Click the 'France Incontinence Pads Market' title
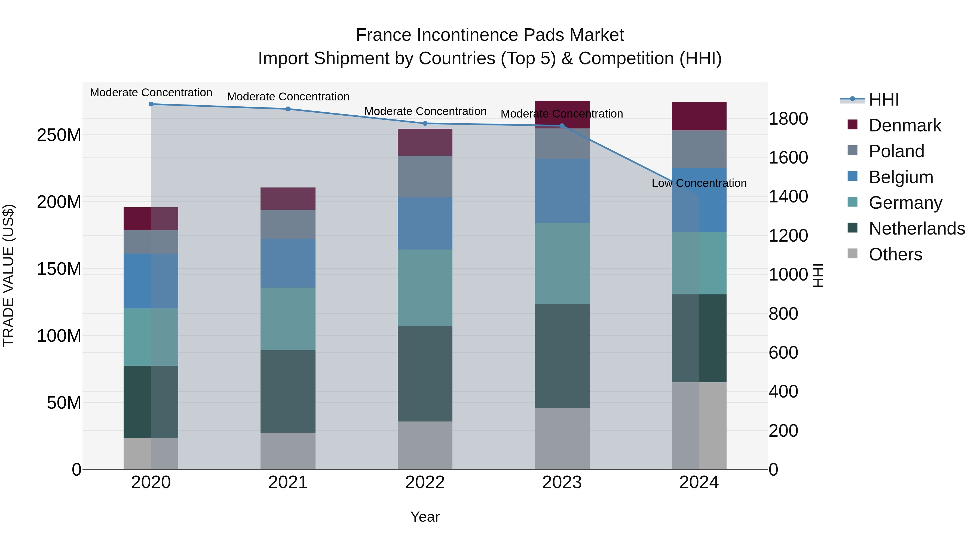Image resolution: width=980 pixels, height=551 pixels. (x=490, y=35)
